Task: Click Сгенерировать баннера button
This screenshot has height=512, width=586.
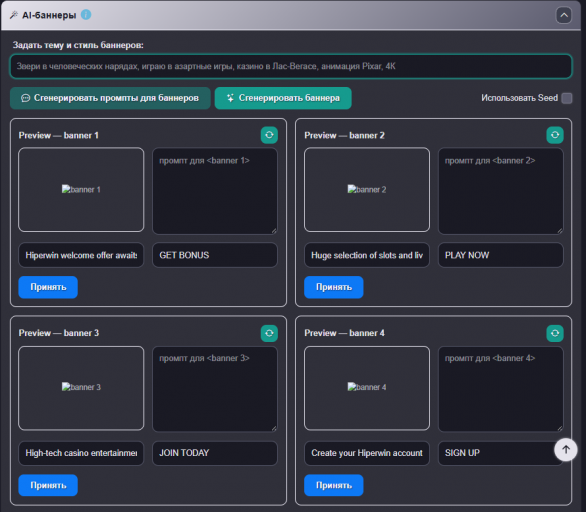Action: point(283,98)
